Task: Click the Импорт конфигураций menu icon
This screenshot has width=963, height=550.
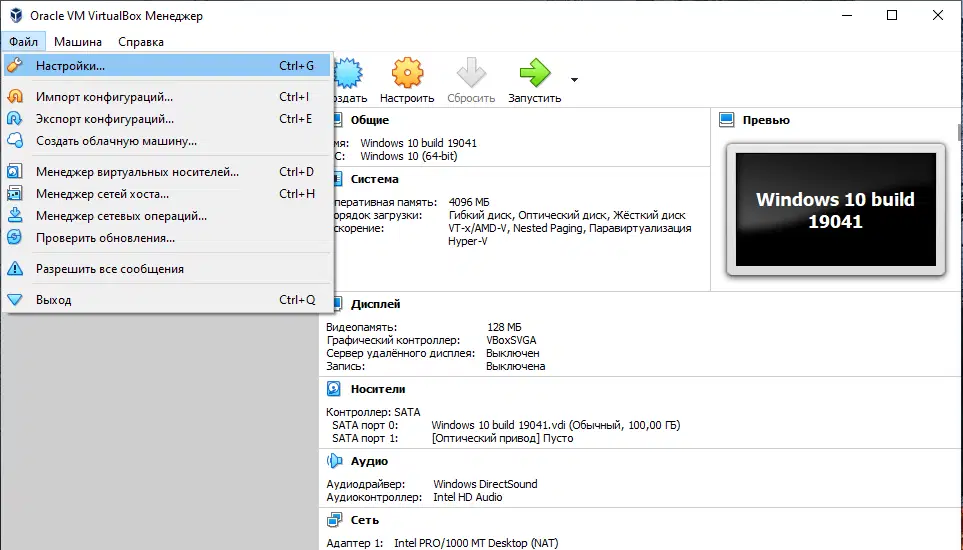Action: (x=15, y=96)
